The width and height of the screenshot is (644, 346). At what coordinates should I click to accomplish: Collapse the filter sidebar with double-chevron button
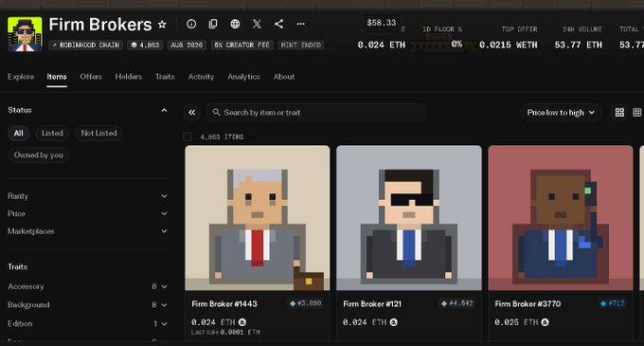(192, 112)
